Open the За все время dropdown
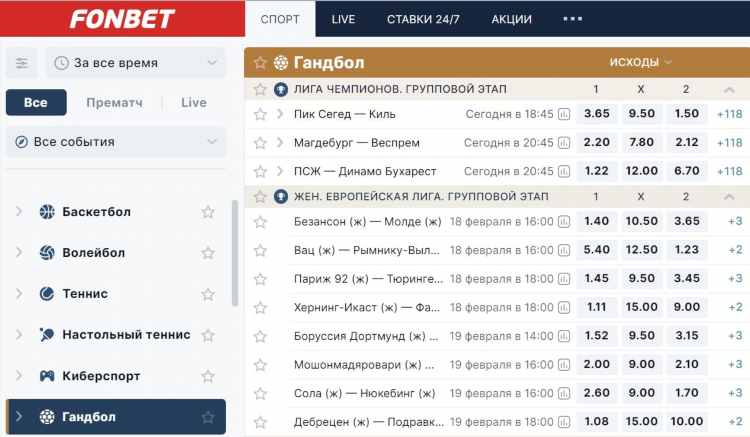 click(x=135, y=63)
